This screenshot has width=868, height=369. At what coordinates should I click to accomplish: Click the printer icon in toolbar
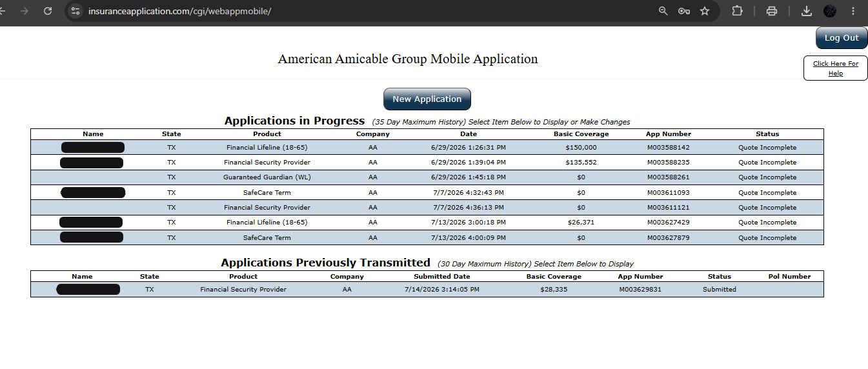[x=771, y=11]
